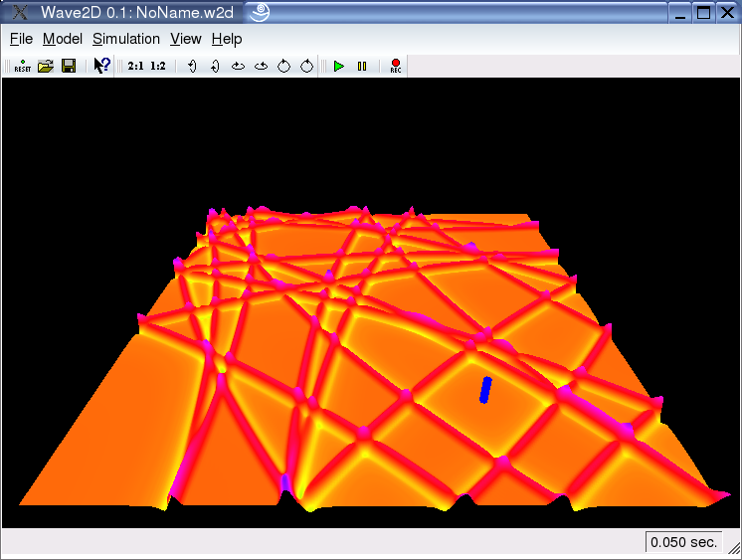
Task: Pause the simulation with the yellow pause button
Action: coord(362,67)
